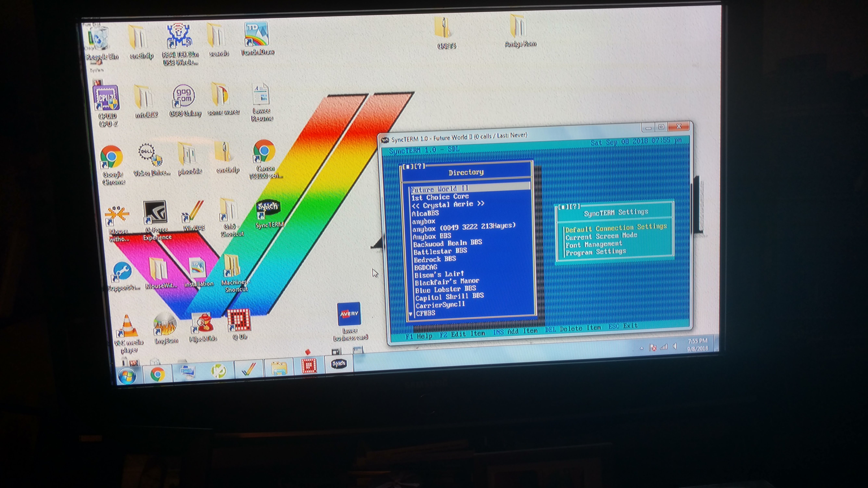Open Program Settings menu item
868x488 pixels.
(596, 252)
